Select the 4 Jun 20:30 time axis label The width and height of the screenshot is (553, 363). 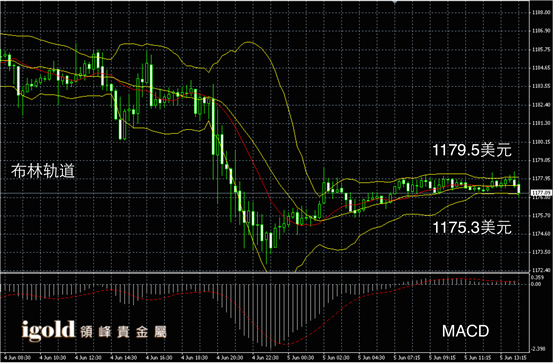click(x=230, y=358)
